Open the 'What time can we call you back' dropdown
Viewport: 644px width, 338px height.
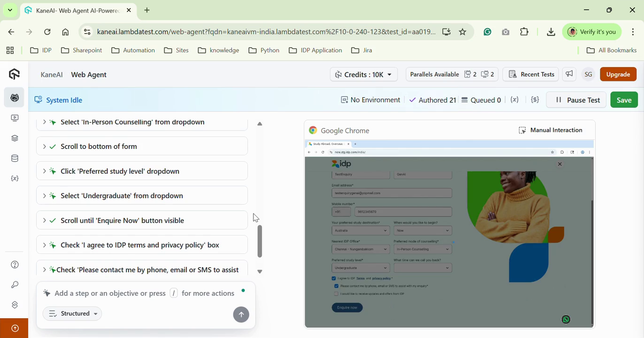coord(422,268)
